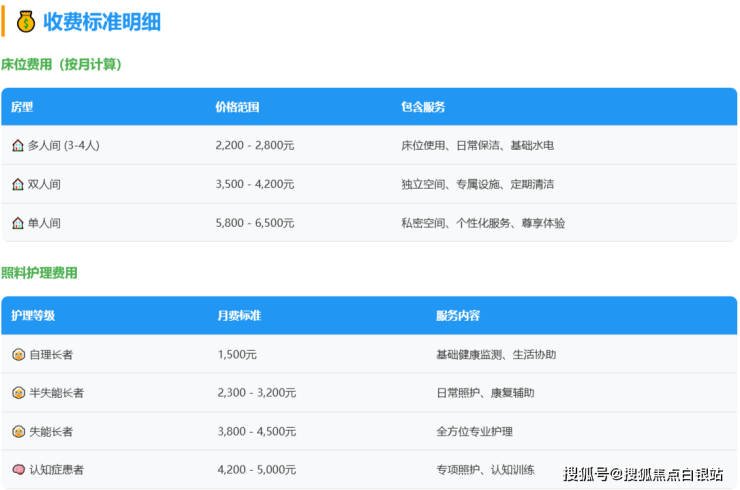740x490 pixels.
Task: Select the 价格范围 column header
Action: (x=237, y=107)
